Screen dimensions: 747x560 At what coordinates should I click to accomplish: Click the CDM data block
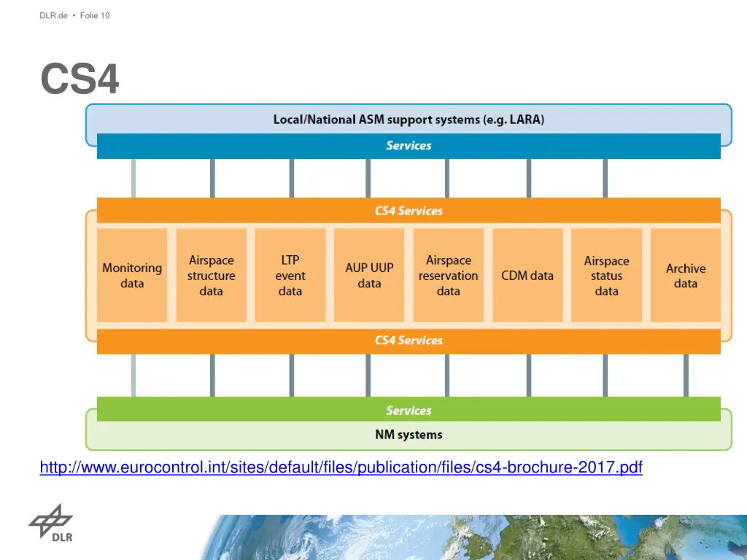pos(527,276)
